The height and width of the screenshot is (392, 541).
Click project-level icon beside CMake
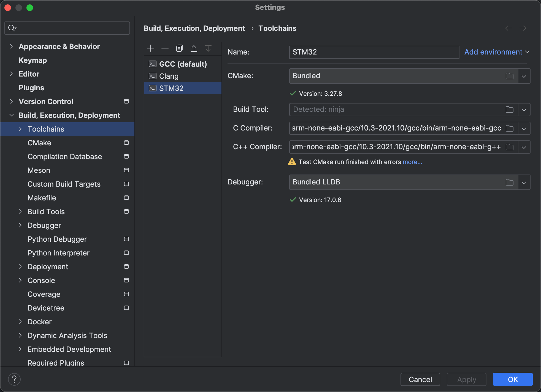point(126,143)
